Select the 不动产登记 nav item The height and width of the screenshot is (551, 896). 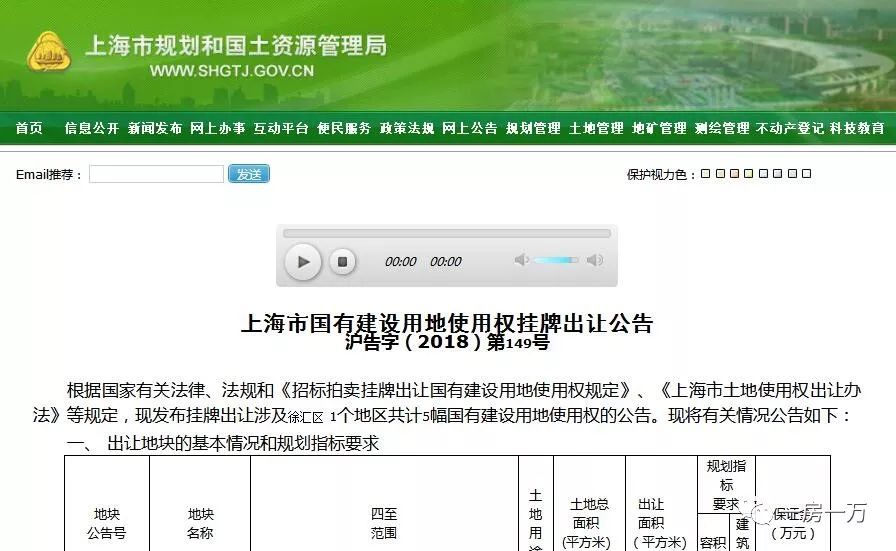[790, 128]
